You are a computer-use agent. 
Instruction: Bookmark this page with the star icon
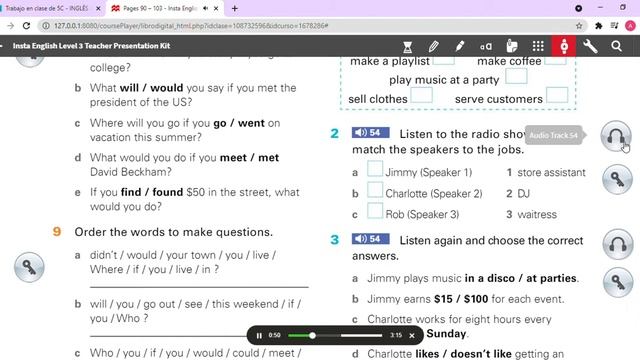tap(579, 26)
